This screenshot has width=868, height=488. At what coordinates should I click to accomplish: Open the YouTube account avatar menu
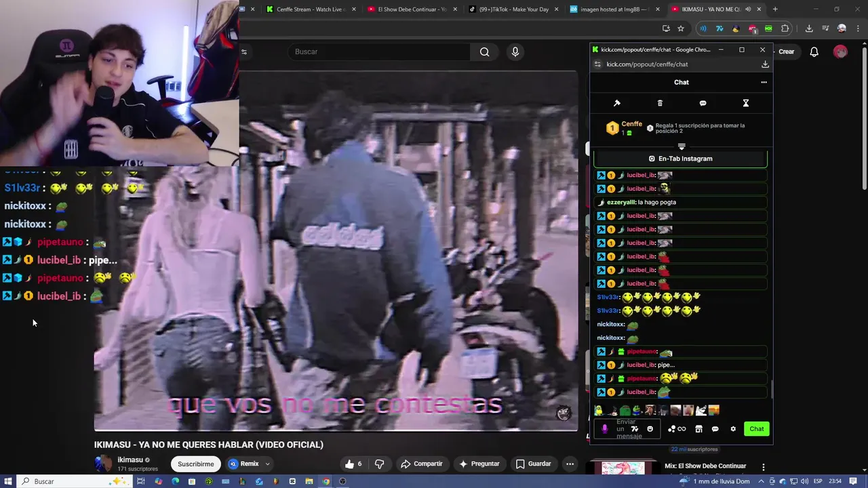(840, 52)
